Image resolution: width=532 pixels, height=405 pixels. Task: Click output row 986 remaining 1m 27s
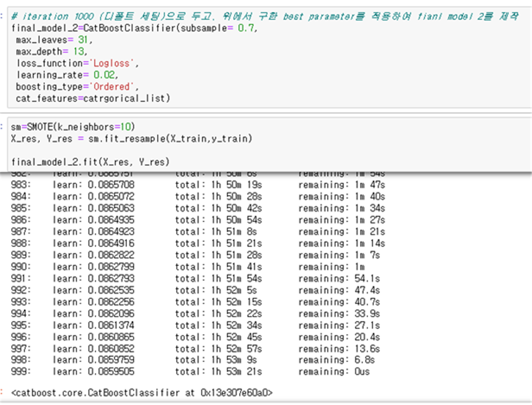coord(342,220)
